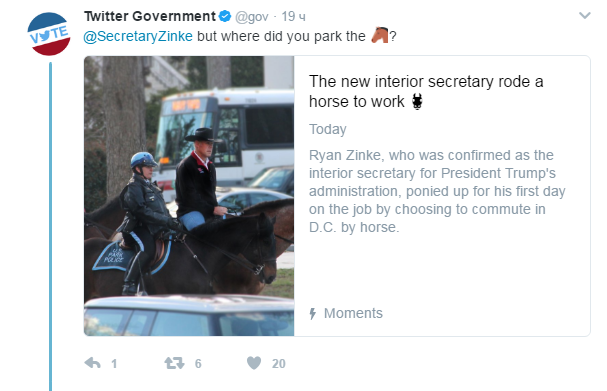Click the like count 20
Image resolution: width=607 pixels, height=391 pixels.
(x=279, y=364)
